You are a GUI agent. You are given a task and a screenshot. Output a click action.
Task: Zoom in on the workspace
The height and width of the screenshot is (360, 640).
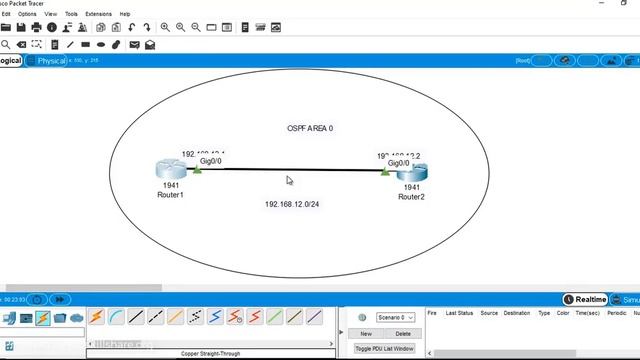pyautogui.click(x=165, y=27)
